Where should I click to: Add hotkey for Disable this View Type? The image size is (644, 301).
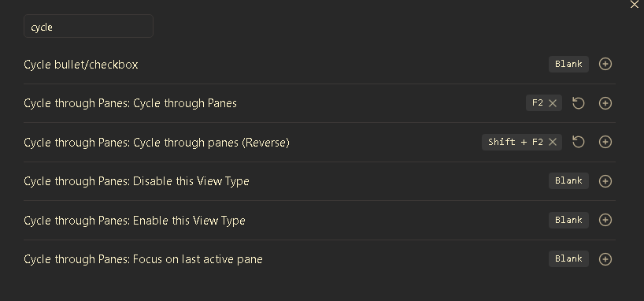(x=605, y=181)
